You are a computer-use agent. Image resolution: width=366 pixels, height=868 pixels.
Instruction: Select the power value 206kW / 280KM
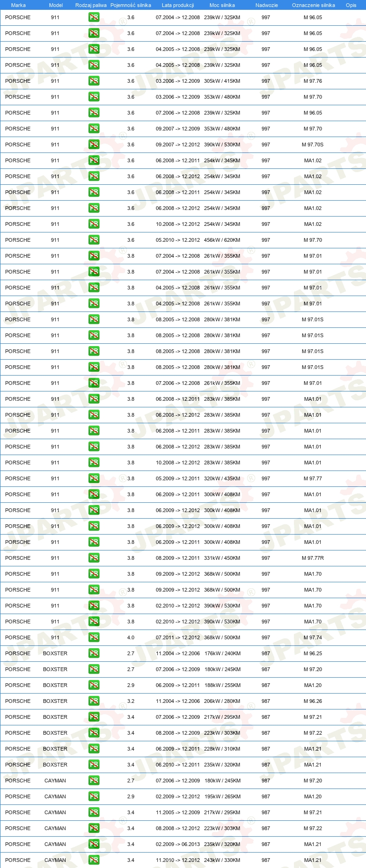pyautogui.click(x=222, y=701)
